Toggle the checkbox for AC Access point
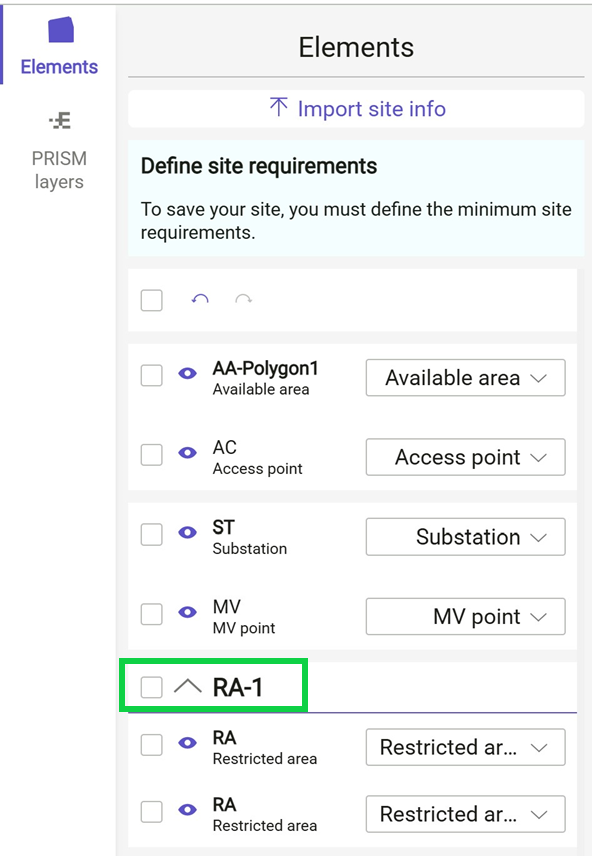This screenshot has height=856, width=592. (151, 454)
